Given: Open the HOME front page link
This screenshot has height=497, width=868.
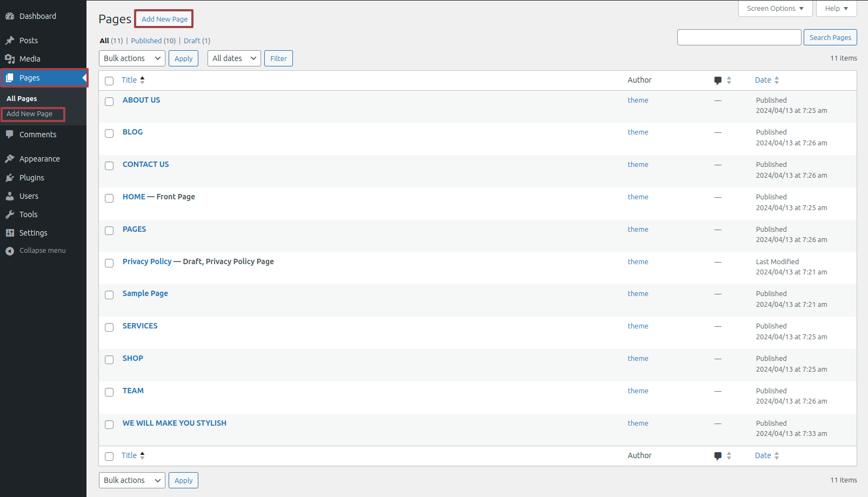Looking at the screenshot, I should coord(134,197).
